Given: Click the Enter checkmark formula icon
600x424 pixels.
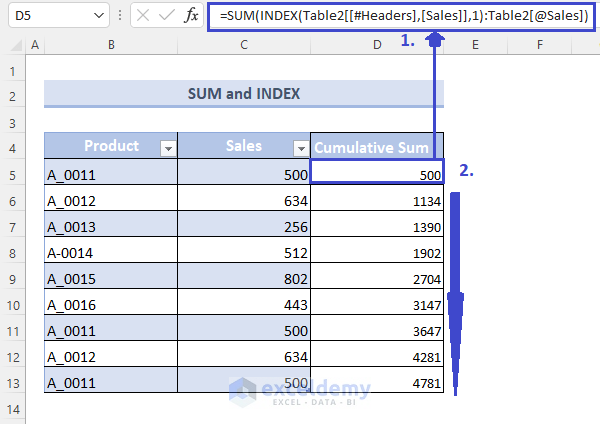Looking at the screenshot, I should point(166,16).
